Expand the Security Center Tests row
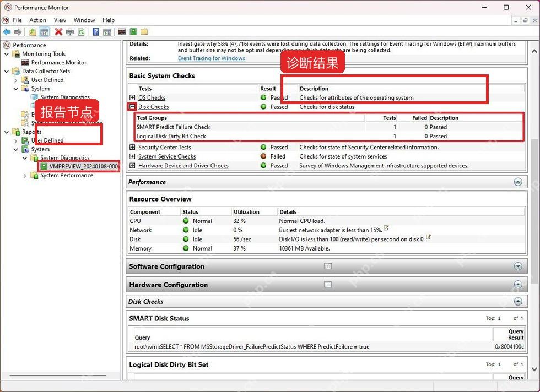This screenshot has width=540, height=392. click(x=132, y=148)
